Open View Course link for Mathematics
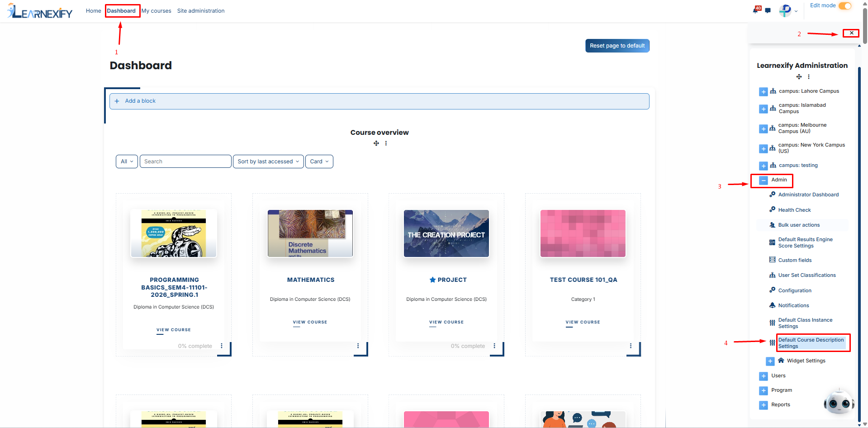This screenshot has height=428, width=868. pos(310,322)
